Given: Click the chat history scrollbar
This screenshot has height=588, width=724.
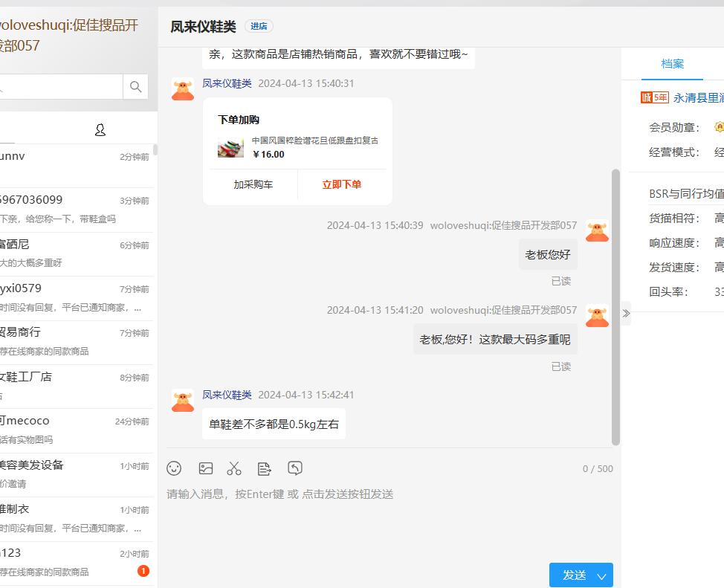Looking at the screenshot, I should click(615, 307).
